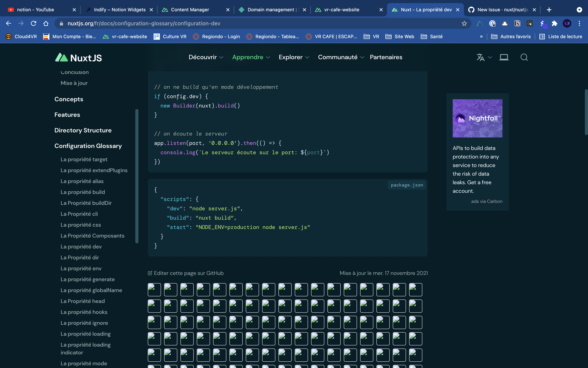
Task: Switch to the Content Manager tab
Action: (x=196, y=10)
